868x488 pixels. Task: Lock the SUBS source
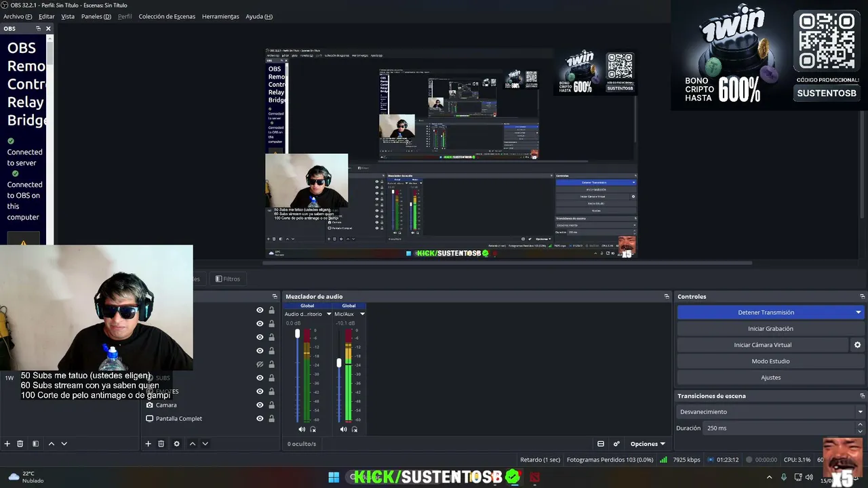[271, 378]
